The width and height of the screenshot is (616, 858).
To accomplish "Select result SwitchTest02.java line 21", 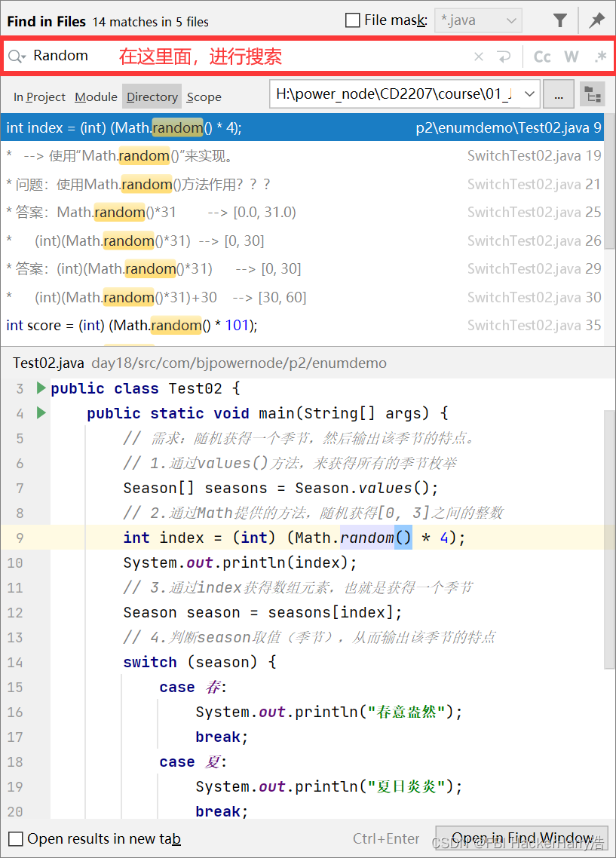I will 302,185.
